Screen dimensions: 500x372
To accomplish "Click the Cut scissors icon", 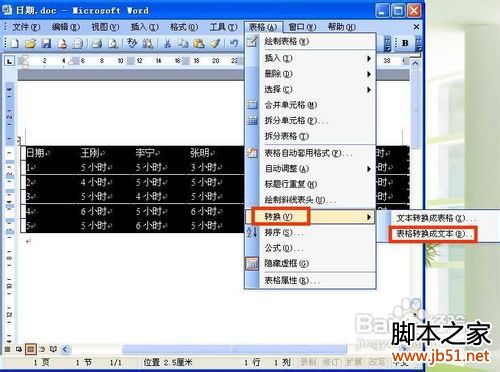I will 167,43.
